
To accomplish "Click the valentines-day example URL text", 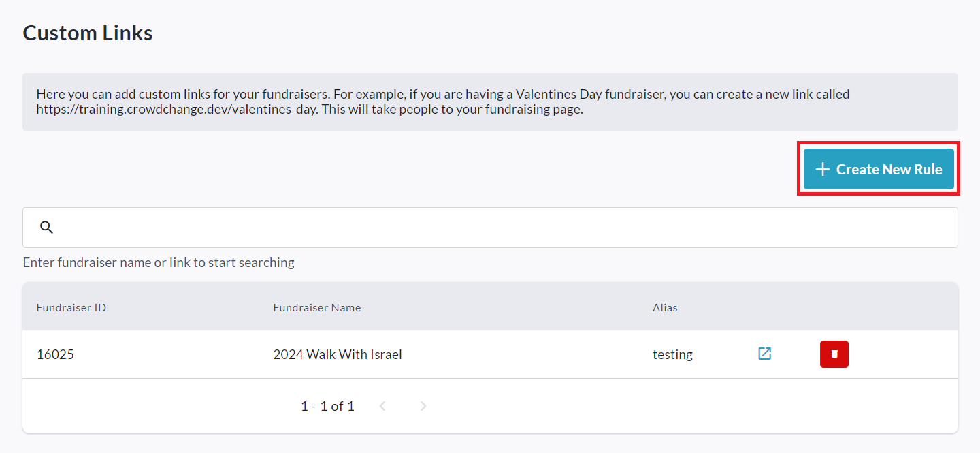I will pyautogui.click(x=177, y=110).
